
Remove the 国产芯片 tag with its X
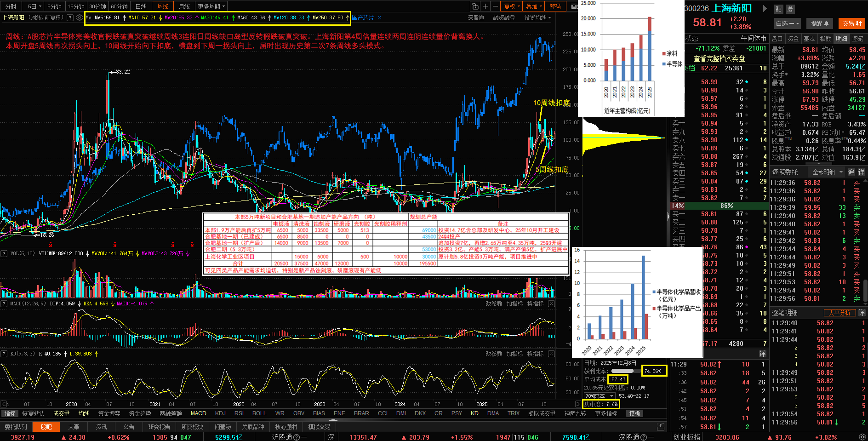(379, 17)
